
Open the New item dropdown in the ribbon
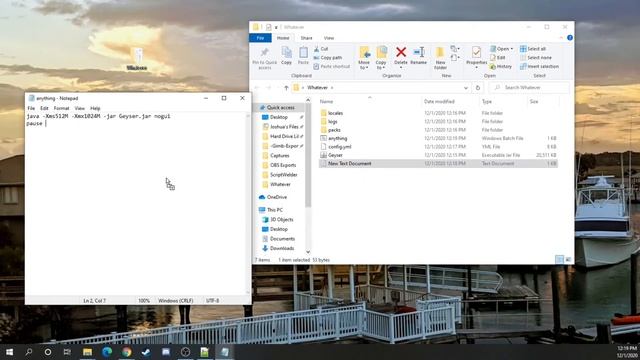click(455, 49)
